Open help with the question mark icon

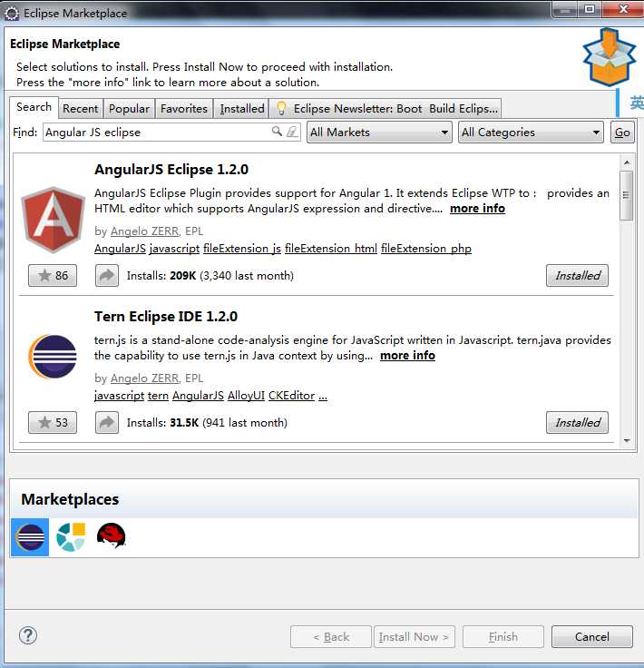tap(28, 635)
